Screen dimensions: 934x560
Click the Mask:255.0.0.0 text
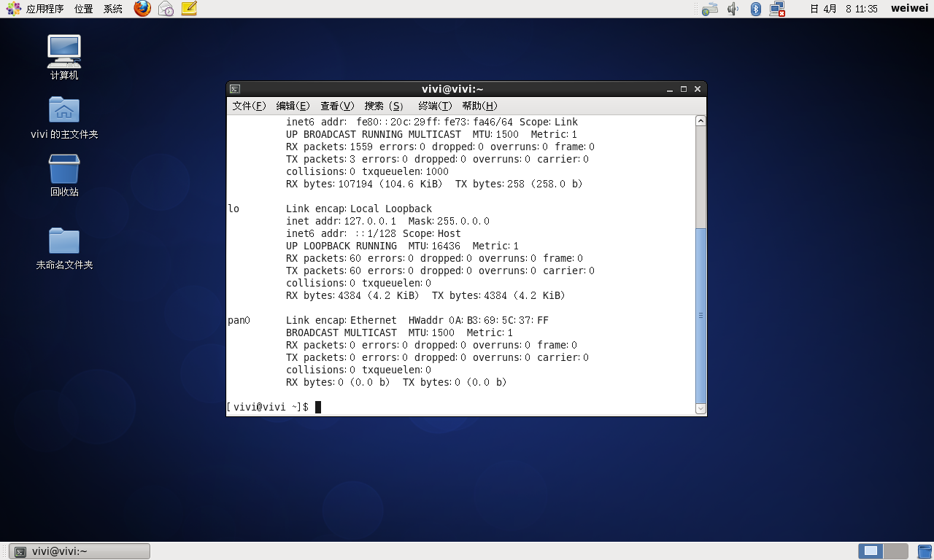pyautogui.click(x=449, y=221)
